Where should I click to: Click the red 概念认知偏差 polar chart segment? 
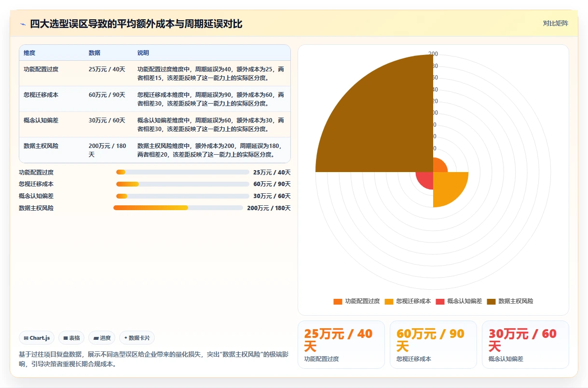(426, 179)
